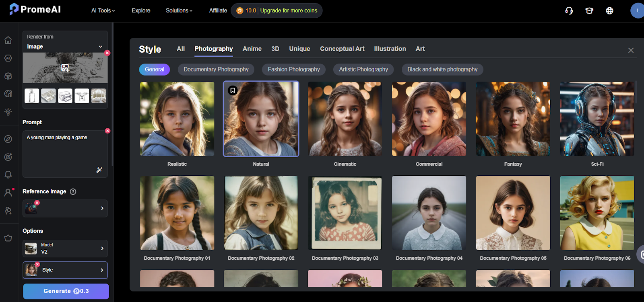Image resolution: width=644 pixels, height=302 pixels.
Task: Open the shopping basket icon in the sidebar
Action: [8, 238]
